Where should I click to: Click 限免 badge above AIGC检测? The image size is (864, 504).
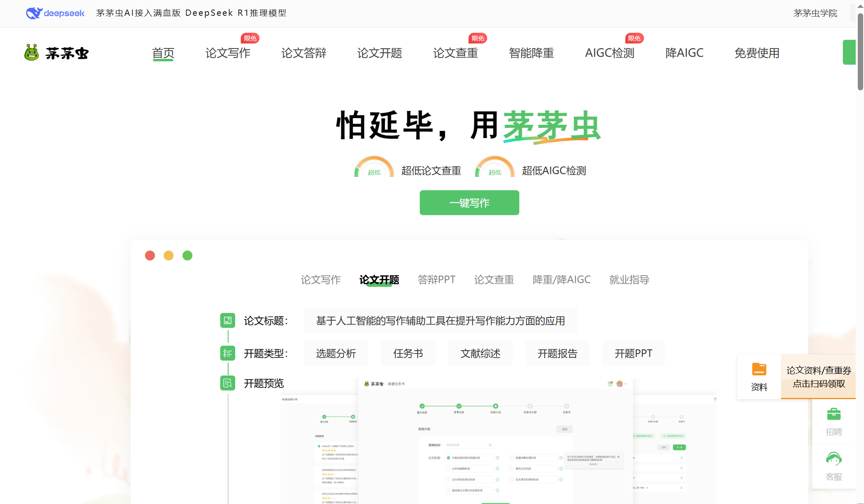pyautogui.click(x=634, y=38)
